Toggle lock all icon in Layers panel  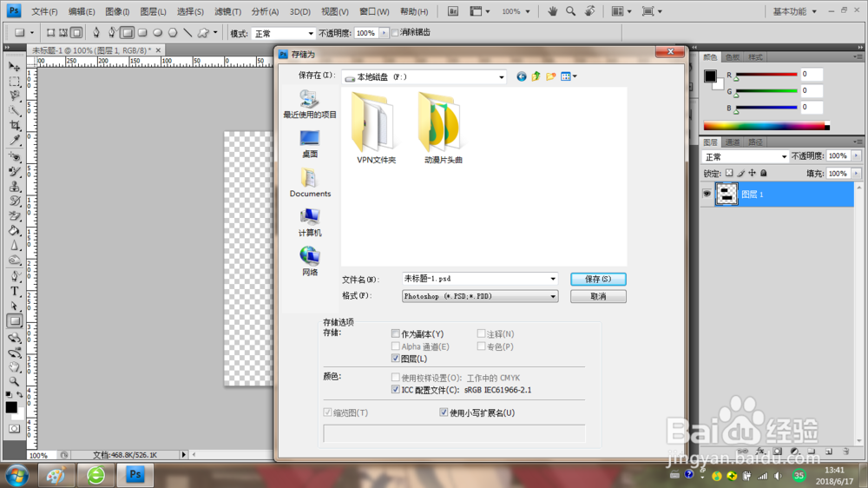tap(763, 174)
